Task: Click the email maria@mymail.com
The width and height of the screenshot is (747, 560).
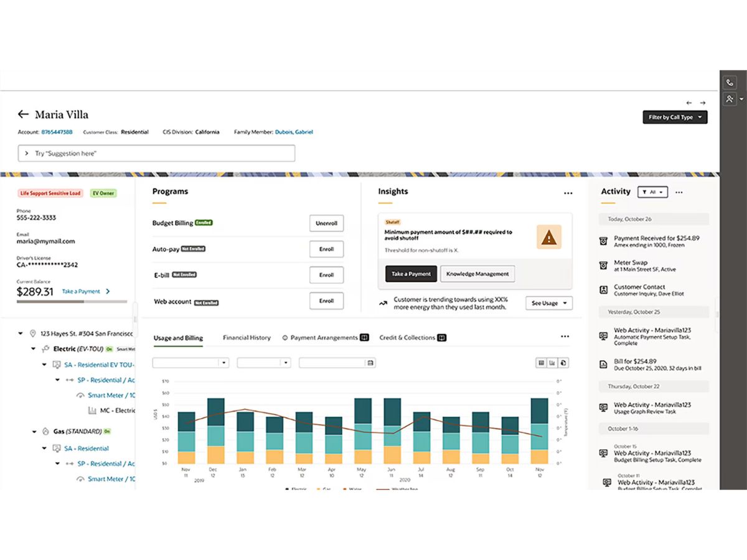Action: 45,241
